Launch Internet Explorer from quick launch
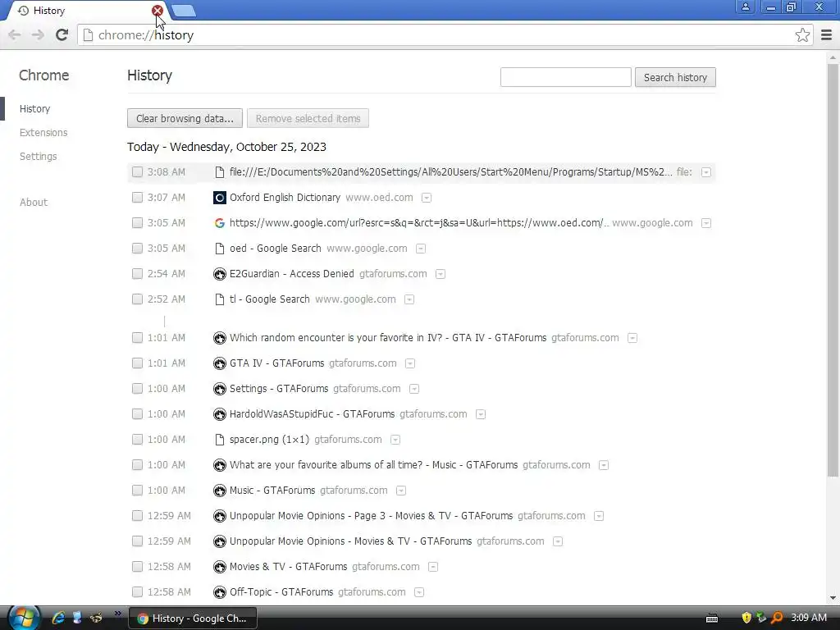The image size is (840, 630). [x=58, y=618]
